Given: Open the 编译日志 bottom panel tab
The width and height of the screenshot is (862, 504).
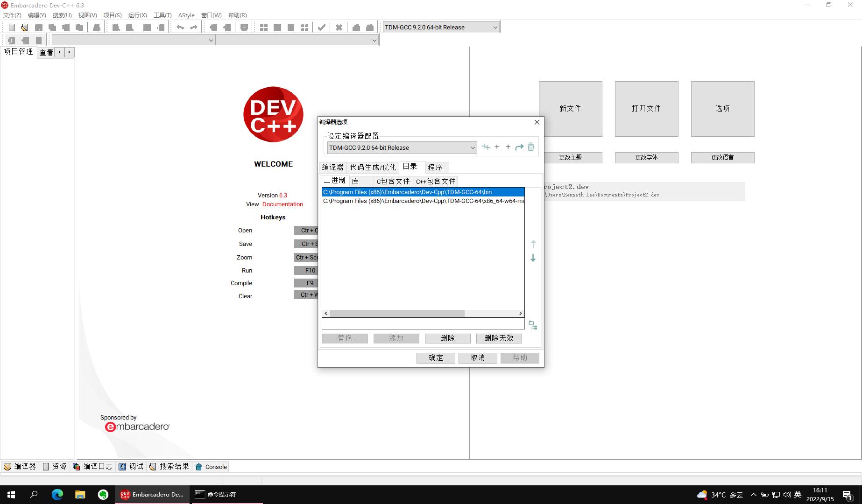Looking at the screenshot, I should point(92,467).
